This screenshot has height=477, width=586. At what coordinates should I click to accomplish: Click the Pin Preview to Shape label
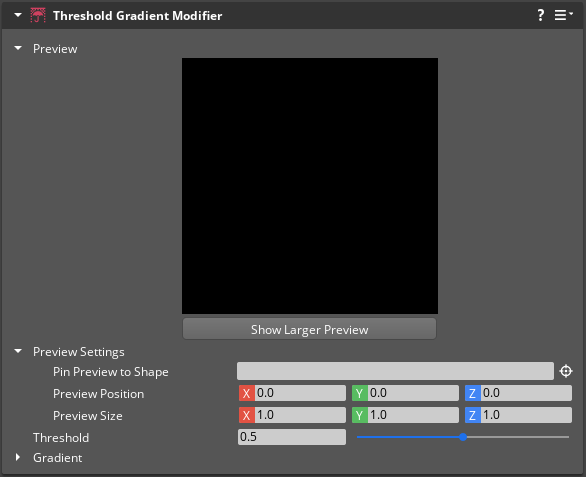111,372
